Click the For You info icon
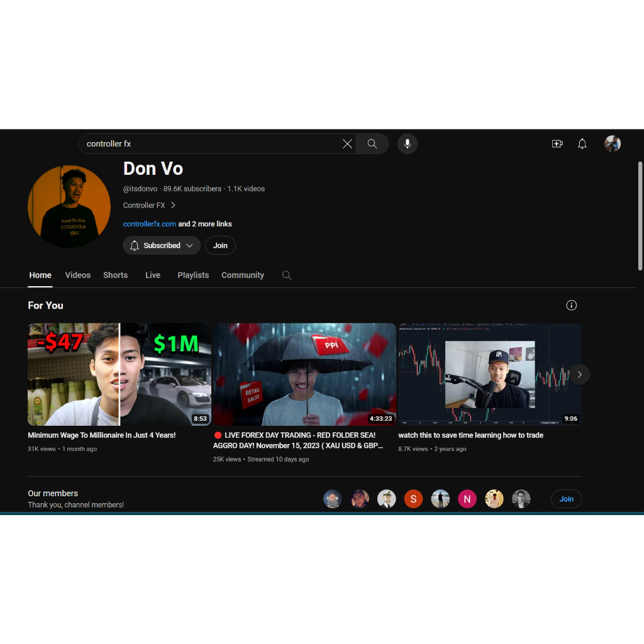 click(571, 306)
